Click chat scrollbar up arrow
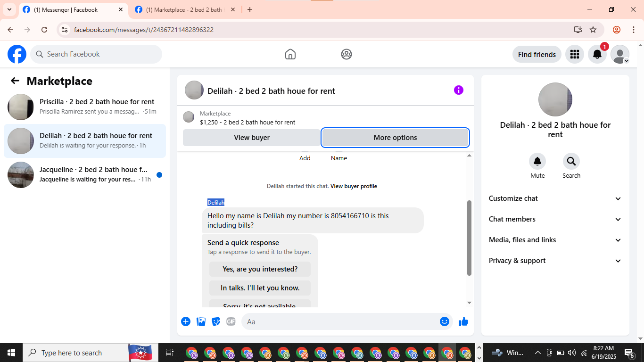 pos(469,156)
